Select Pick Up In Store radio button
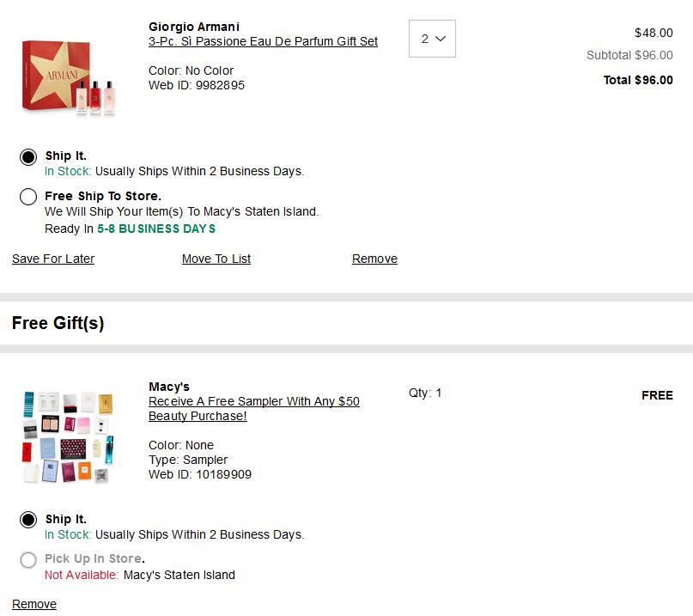693x616 pixels. click(x=28, y=560)
